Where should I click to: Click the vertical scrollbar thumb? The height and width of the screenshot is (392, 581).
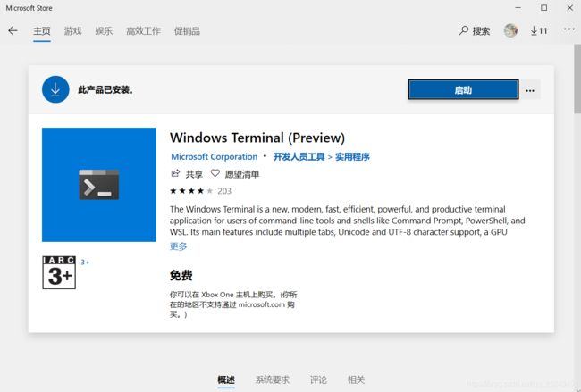(x=577, y=79)
